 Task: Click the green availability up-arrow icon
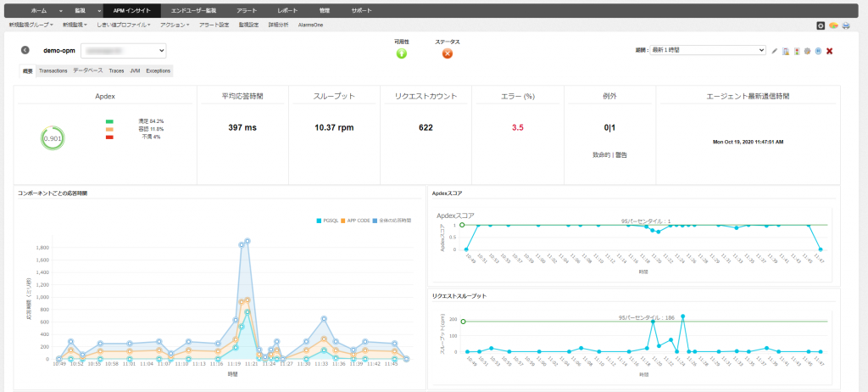[402, 53]
